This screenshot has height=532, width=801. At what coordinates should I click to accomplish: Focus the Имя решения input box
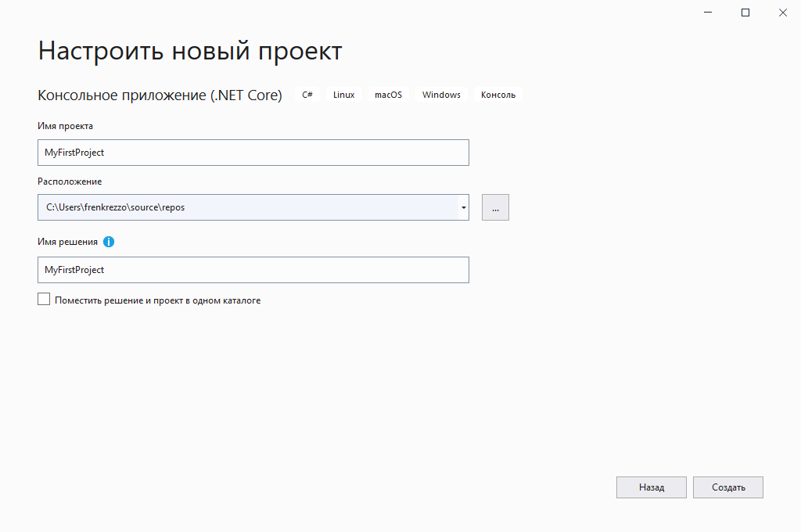click(253, 270)
